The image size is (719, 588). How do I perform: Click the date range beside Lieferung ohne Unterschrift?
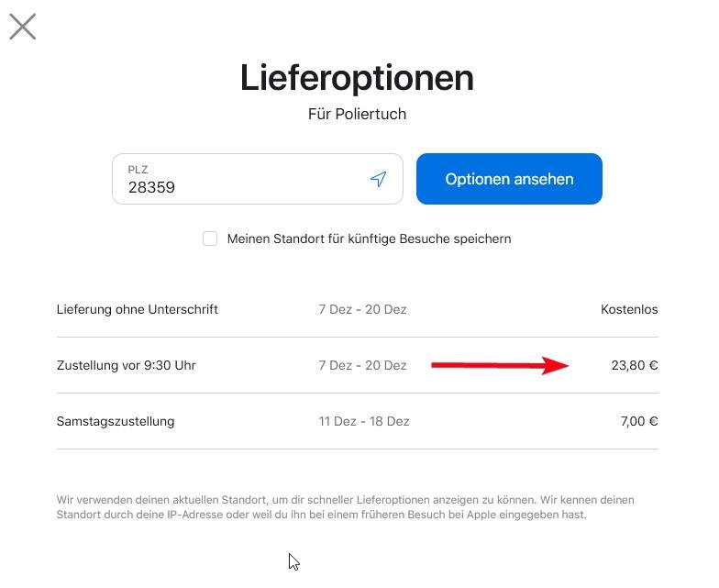[x=363, y=310]
